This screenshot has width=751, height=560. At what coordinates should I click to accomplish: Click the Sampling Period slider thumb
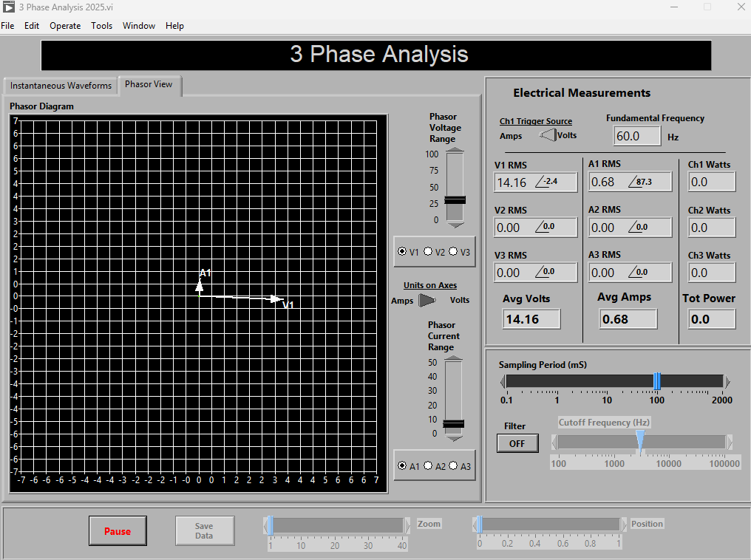[656, 381]
